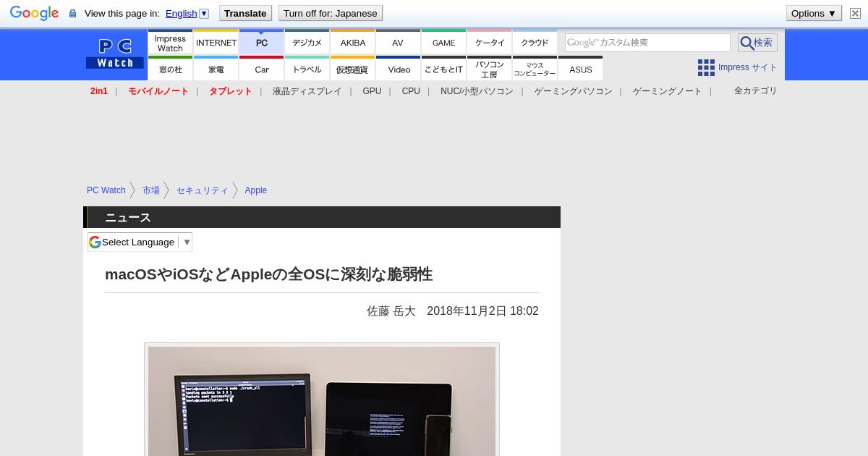Open the ゲーミングノート category
Viewport: 868px width, 456px height.
point(667,91)
